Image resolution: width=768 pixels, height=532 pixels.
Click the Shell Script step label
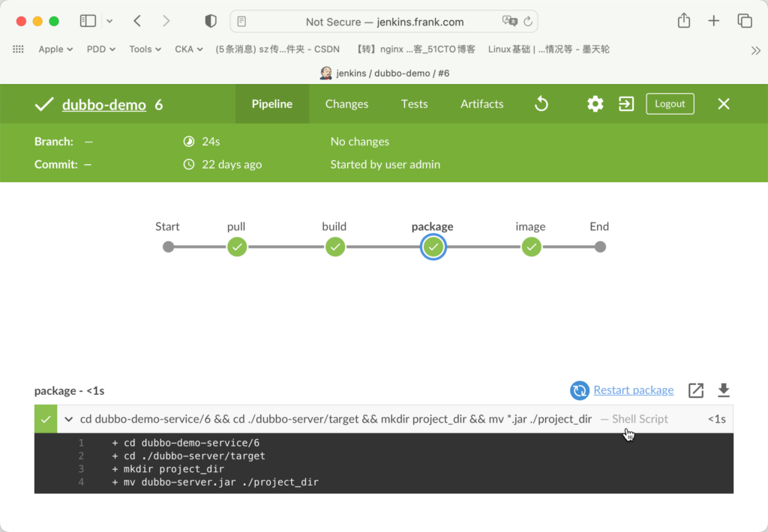tap(640, 419)
